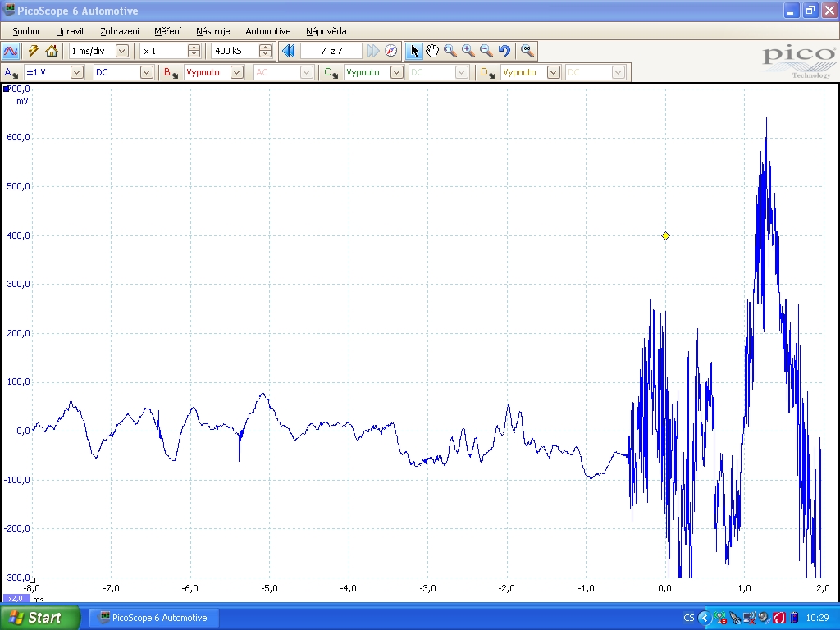Open Channel A options button
Screen dimensions: 840x630
click(11, 72)
